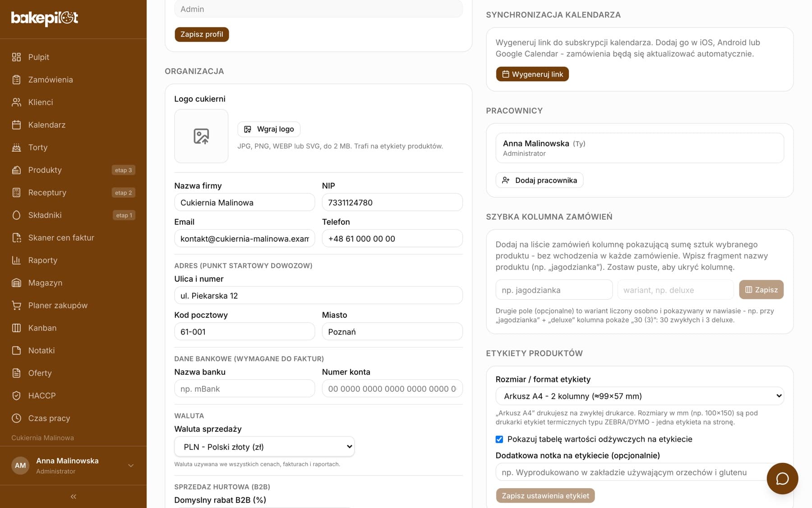The image size is (812, 508).
Task: Expand the Anna Malinowska user menu
Action: pyautogui.click(x=73, y=466)
